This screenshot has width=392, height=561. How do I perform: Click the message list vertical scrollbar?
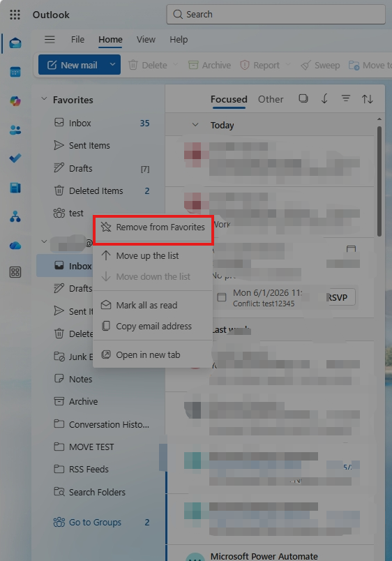click(x=379, y=181)
